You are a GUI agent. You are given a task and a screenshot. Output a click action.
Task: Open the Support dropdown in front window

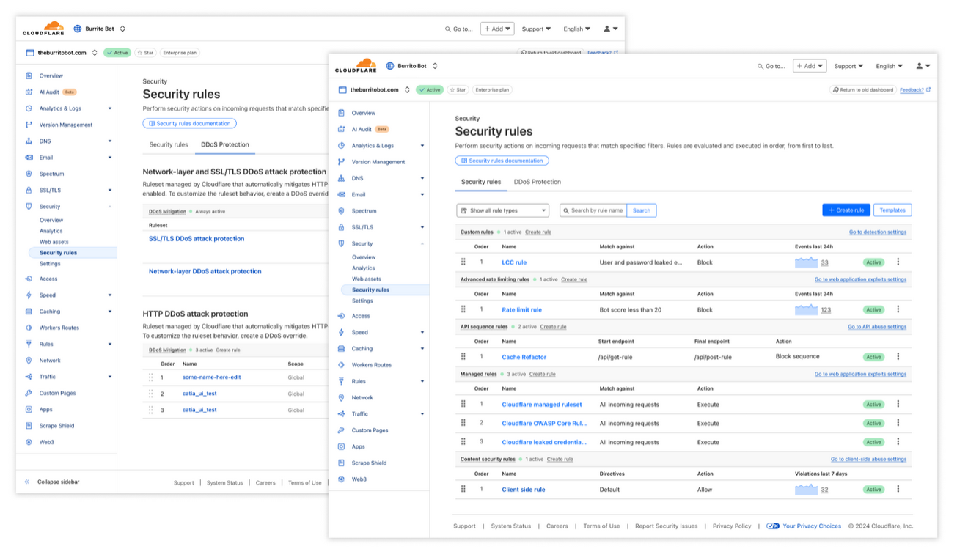click(848, 66)
